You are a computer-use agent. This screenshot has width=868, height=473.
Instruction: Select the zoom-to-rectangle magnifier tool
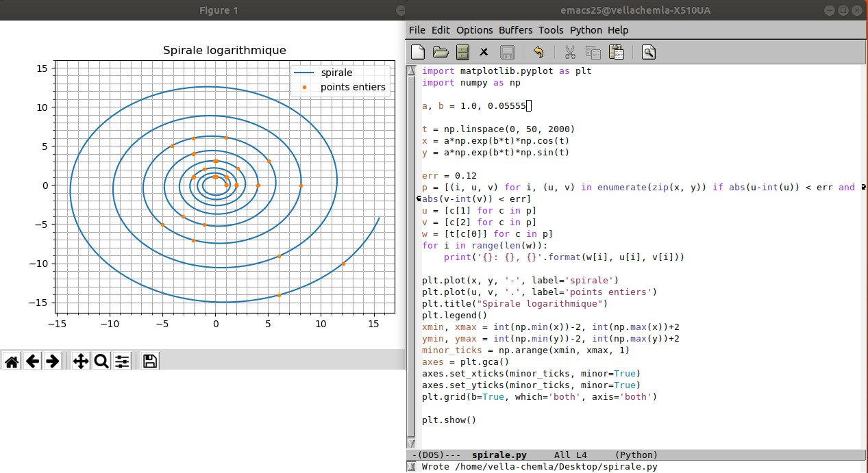(x=101, y=361)
